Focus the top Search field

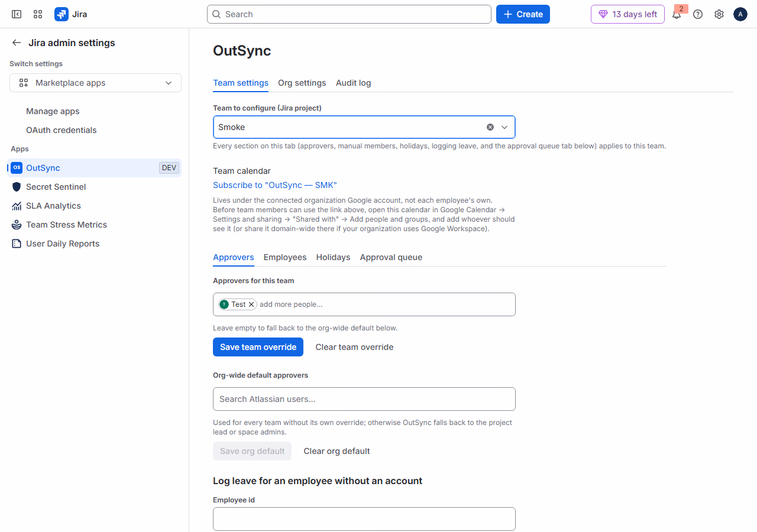point(349,14)
